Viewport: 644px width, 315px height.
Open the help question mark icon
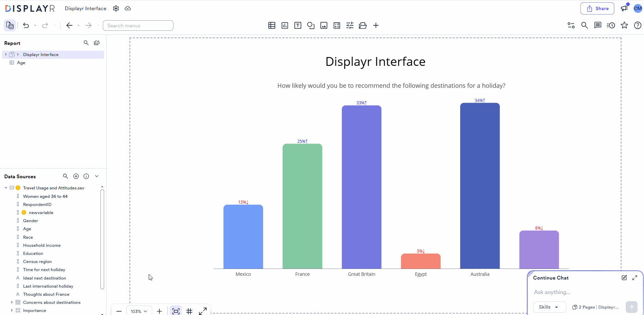tap(638, 25)
